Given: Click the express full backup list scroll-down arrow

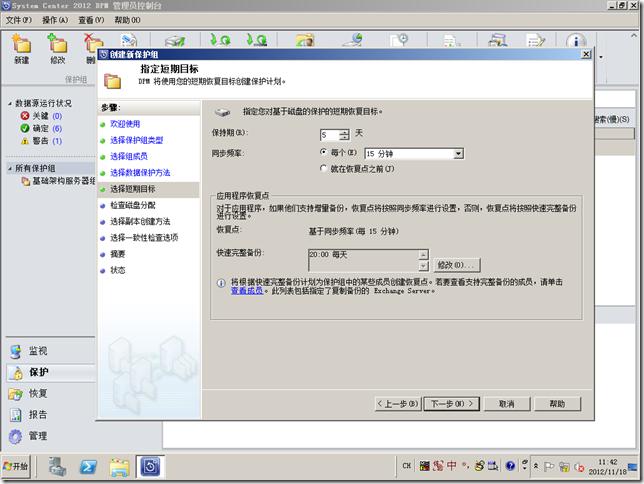Looking at the screenshot, I should [x=423, y=266].
